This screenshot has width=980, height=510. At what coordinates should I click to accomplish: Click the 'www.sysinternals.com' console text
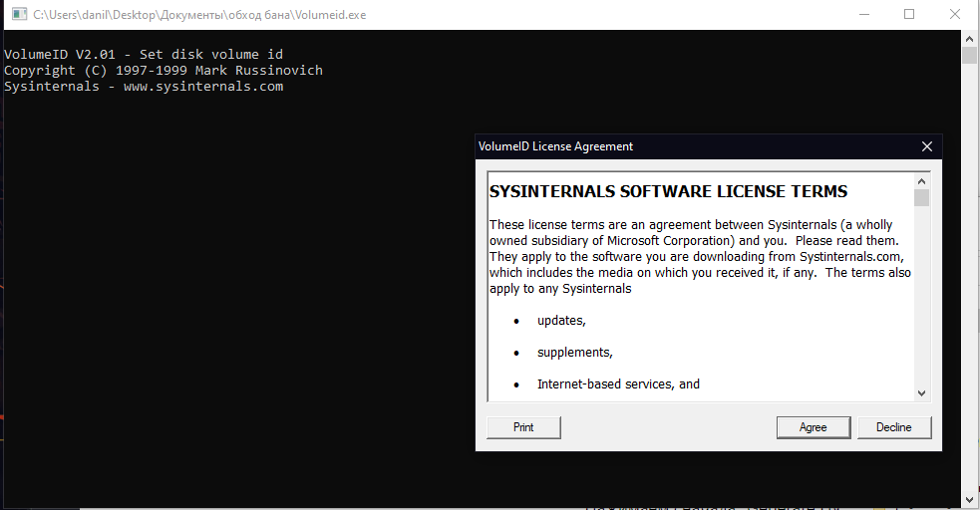(203, 86)
